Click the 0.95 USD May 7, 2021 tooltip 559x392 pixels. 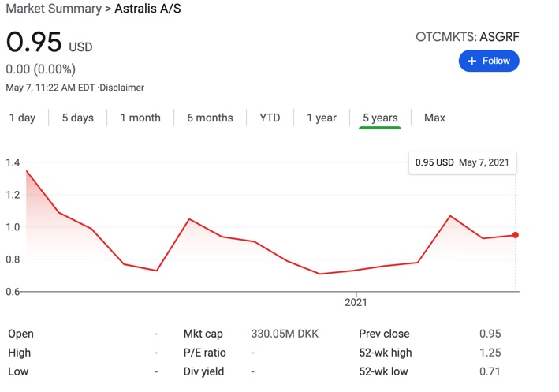(x=462, y=162)
